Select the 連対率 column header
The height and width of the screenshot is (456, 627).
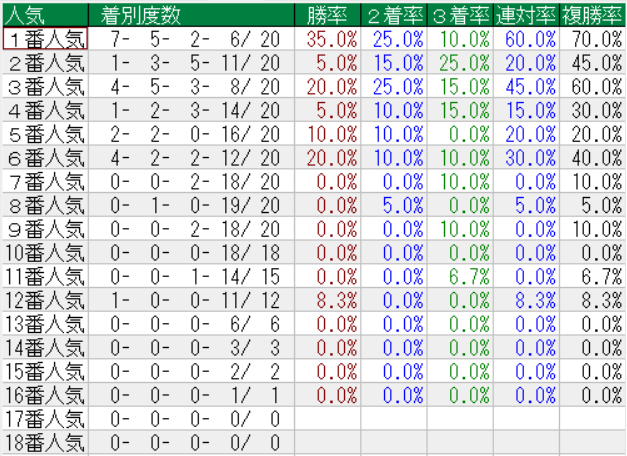click(x=526, y=14)
